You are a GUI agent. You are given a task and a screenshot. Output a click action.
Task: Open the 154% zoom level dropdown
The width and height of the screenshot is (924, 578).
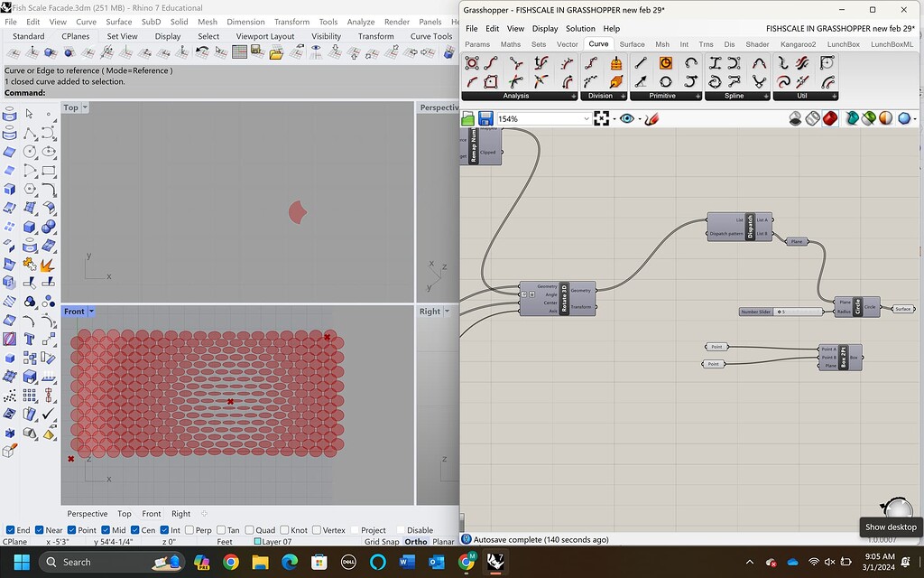point(586,118)
